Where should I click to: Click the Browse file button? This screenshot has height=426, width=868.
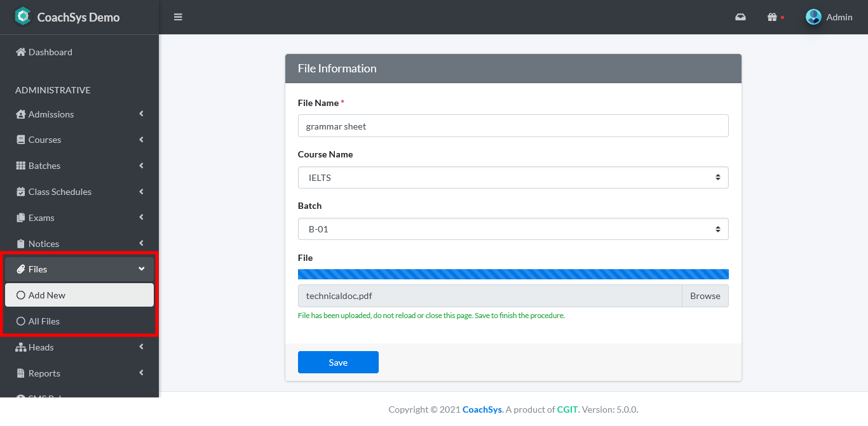point(705,296)
